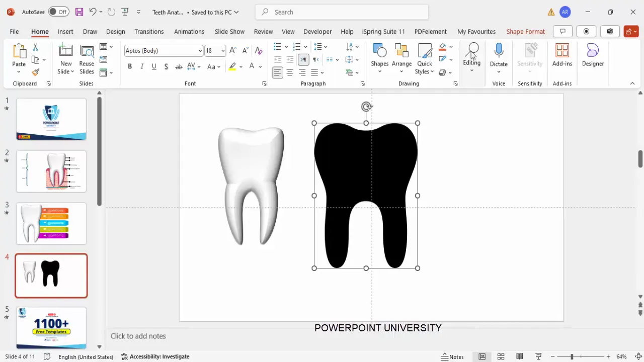Toggle Align Left paragraph button
Screen dimensions: 644x362
pos(278,73)
